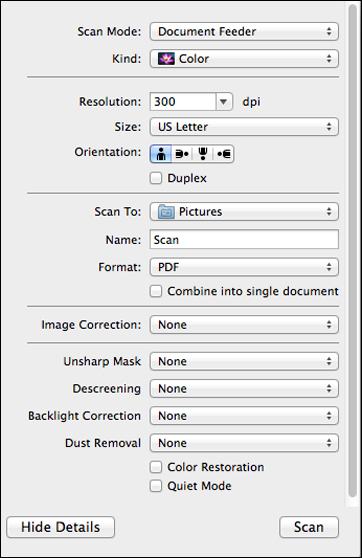Click the Hide Details button

61,527
